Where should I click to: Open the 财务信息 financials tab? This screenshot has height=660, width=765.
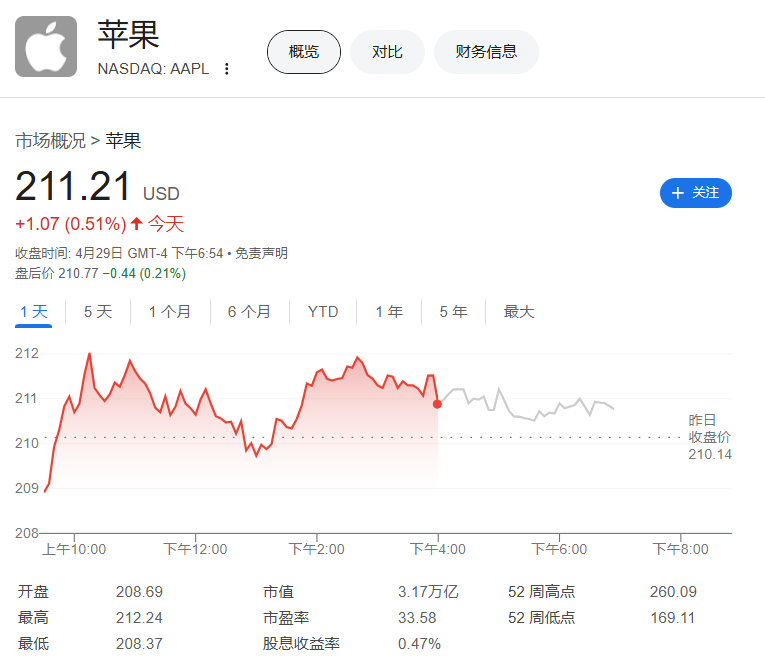pyautogui.click(x=486, y=52)
